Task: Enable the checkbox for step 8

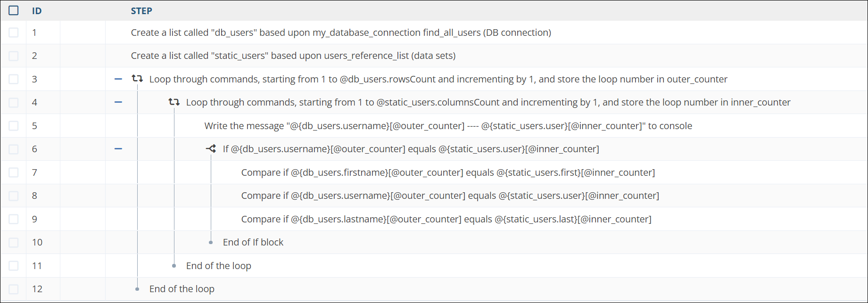Action: coord(14,196)
